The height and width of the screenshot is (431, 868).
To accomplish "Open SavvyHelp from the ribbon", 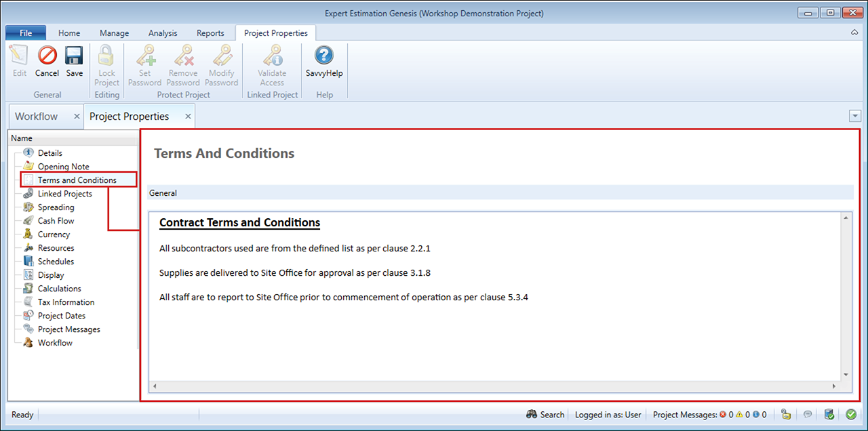I will click(324, 61).
